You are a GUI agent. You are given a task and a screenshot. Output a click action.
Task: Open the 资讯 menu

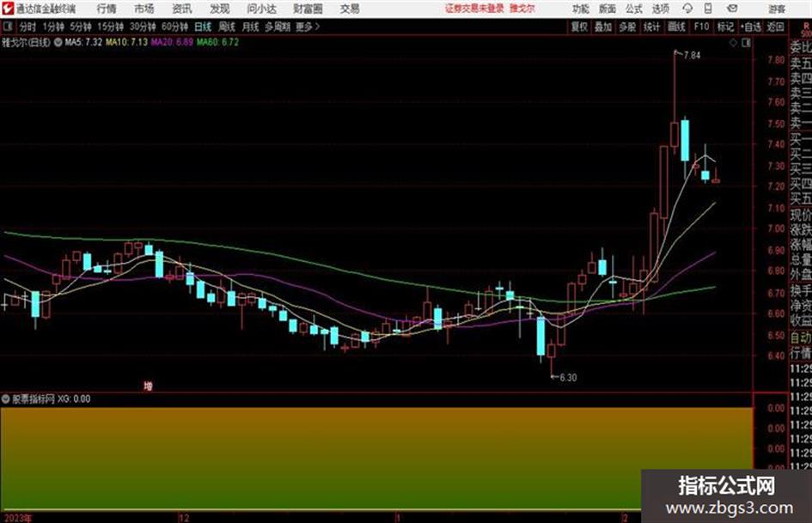click(182, 9)
